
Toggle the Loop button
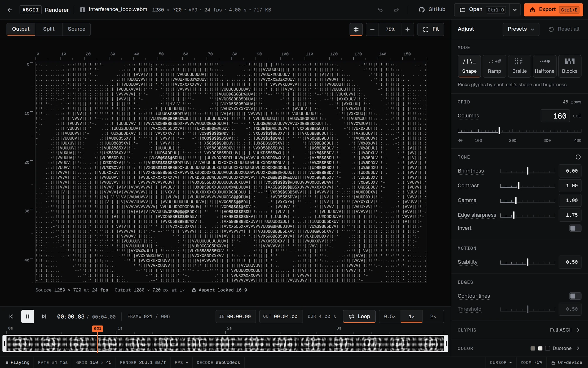(359, 316)
